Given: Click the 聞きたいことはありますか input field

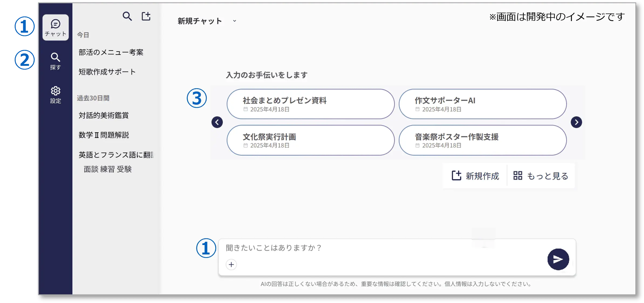Looking at the screenshot, I should (378, 248).
